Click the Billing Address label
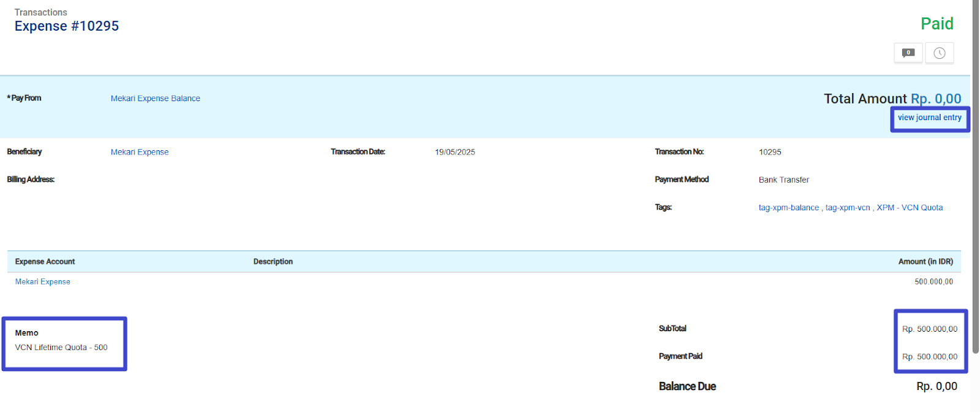This screenshot has width=980, height=412. (x=31, y=180)
